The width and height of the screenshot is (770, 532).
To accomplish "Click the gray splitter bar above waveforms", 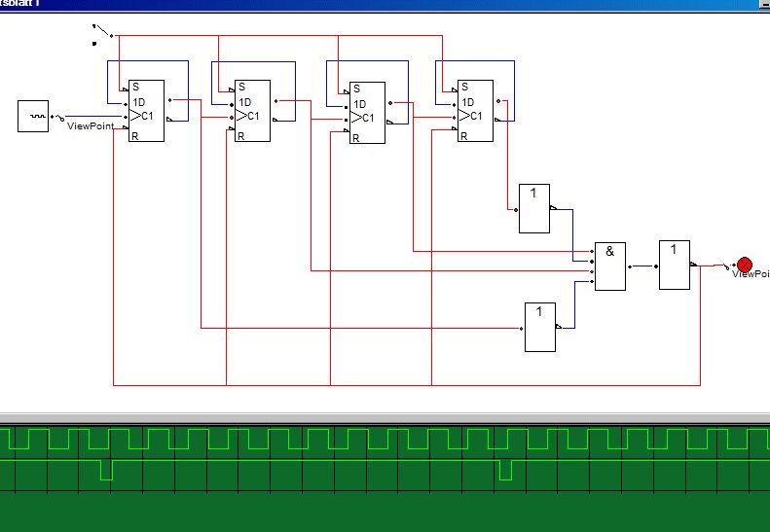I will point(385,418).
